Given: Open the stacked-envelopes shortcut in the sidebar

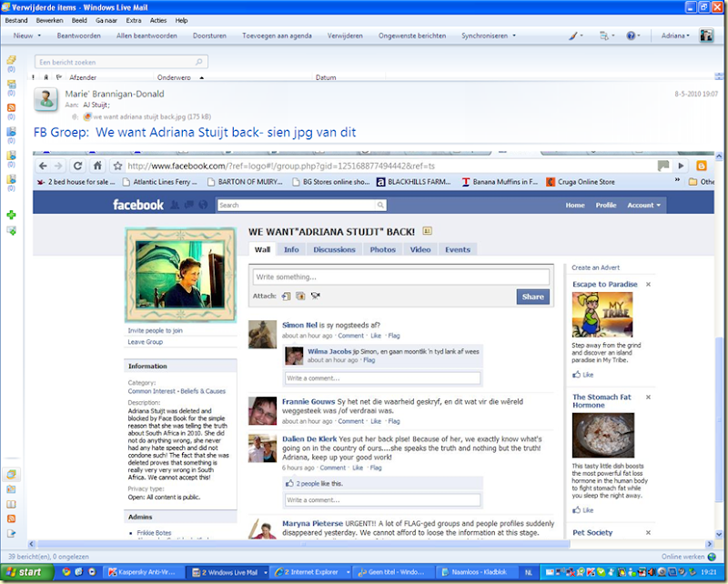Looking at the screenshot, I should pyautogui.click(x=11, y=60).
